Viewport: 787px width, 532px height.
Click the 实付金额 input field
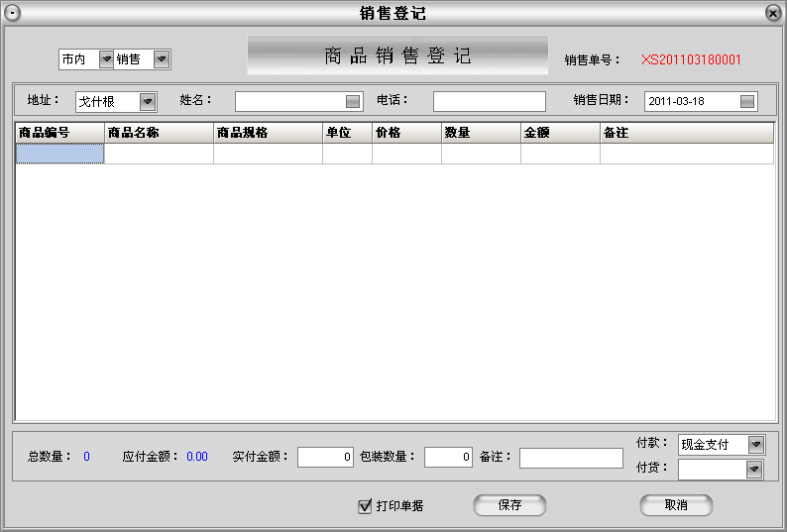(x=326, y=457)
